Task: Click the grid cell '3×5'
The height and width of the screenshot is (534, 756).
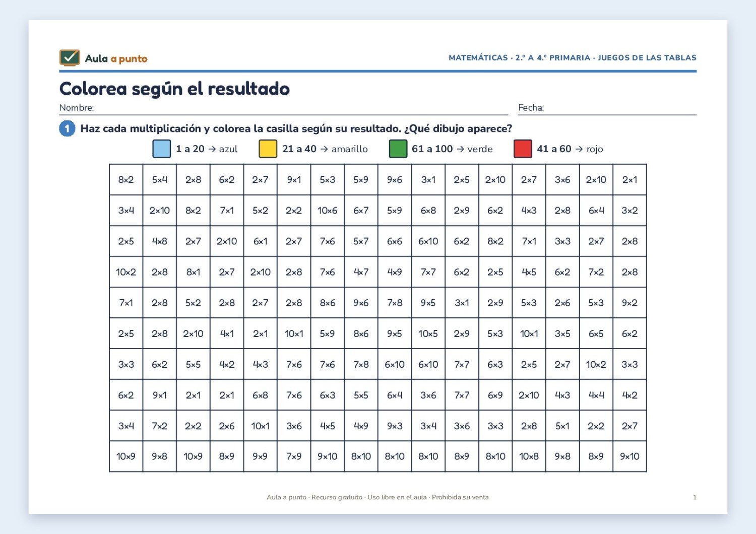Action: [x=562, y=333]
